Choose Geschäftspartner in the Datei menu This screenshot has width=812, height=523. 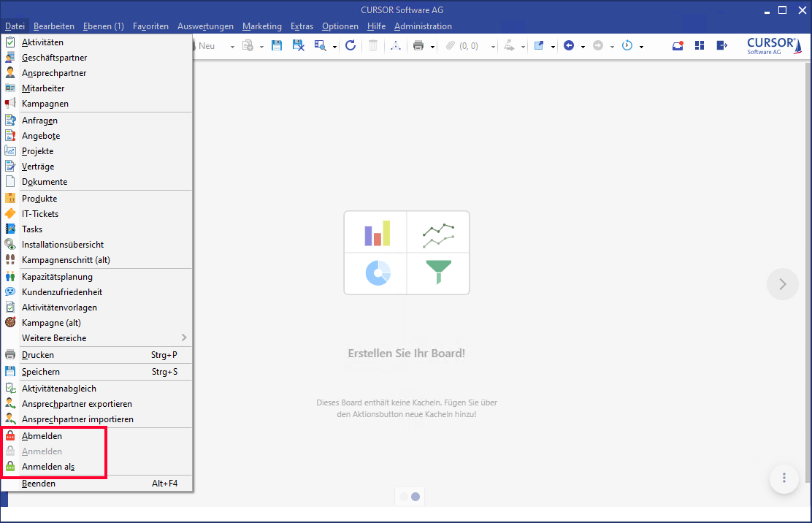[54, 58]
